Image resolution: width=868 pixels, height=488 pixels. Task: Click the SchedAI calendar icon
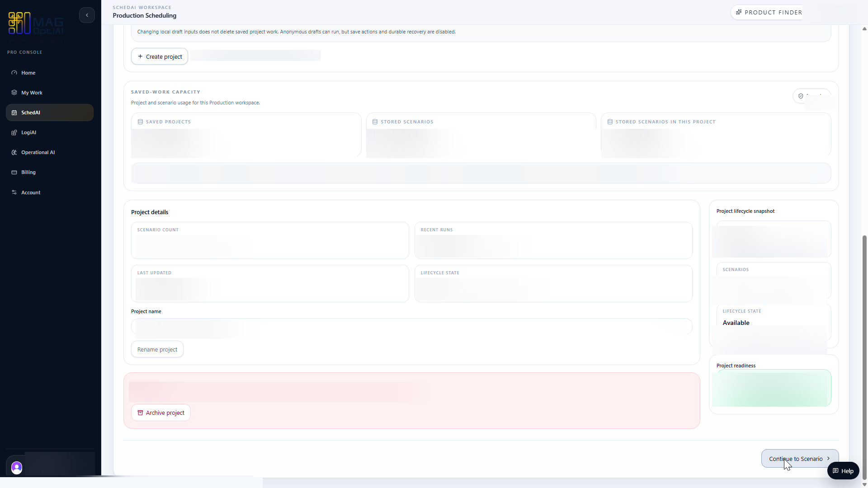click(x=14, y=113)
